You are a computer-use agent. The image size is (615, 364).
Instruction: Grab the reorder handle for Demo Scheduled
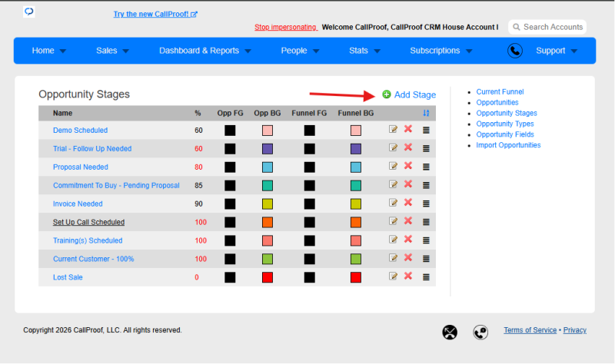pyautogui.click(x=426, y=130)
